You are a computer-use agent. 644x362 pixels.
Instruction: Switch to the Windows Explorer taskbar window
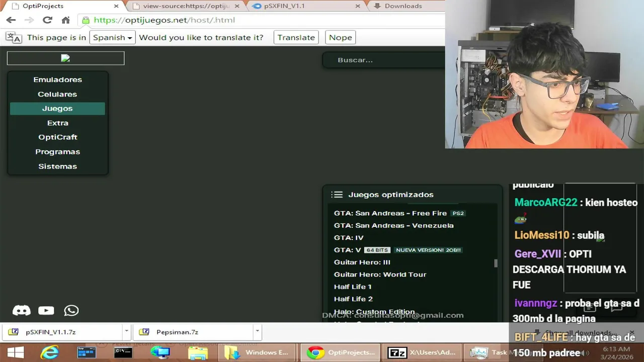tap(257, 352)
